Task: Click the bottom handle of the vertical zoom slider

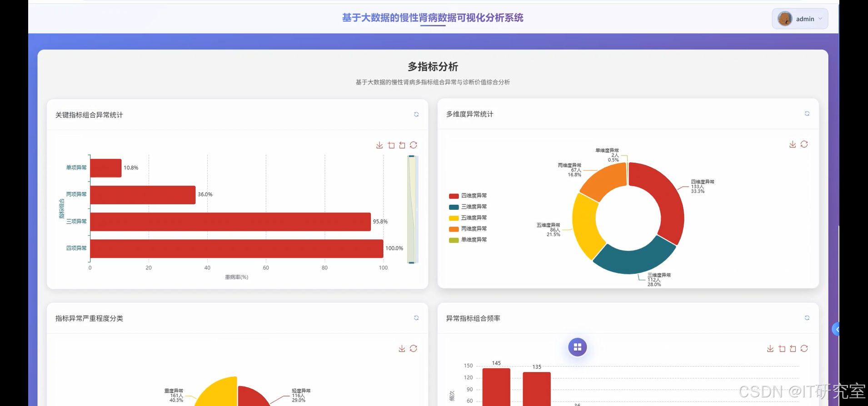Action: [x=412, y=262]
